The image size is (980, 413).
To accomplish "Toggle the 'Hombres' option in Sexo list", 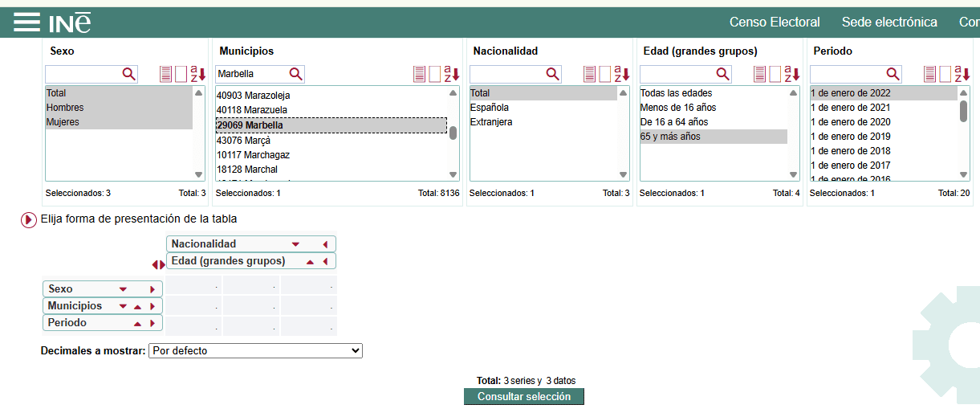I will [x=65, y=108].
